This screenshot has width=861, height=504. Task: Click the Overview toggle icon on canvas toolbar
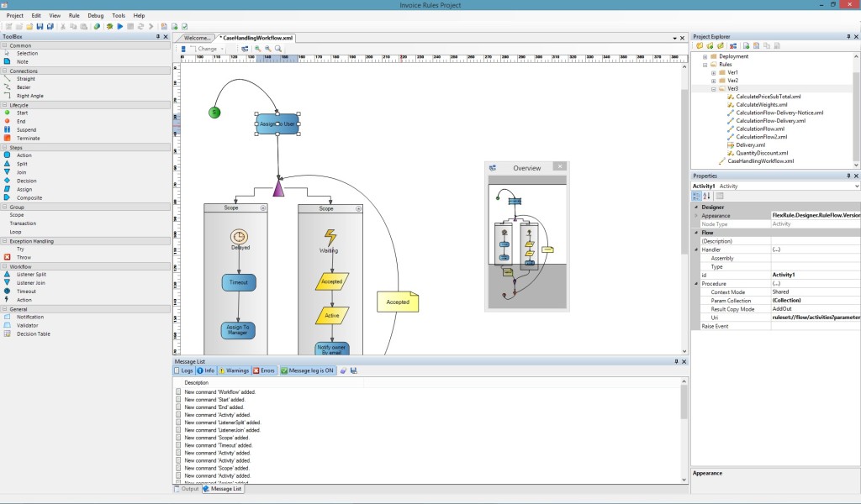point(245,49)
